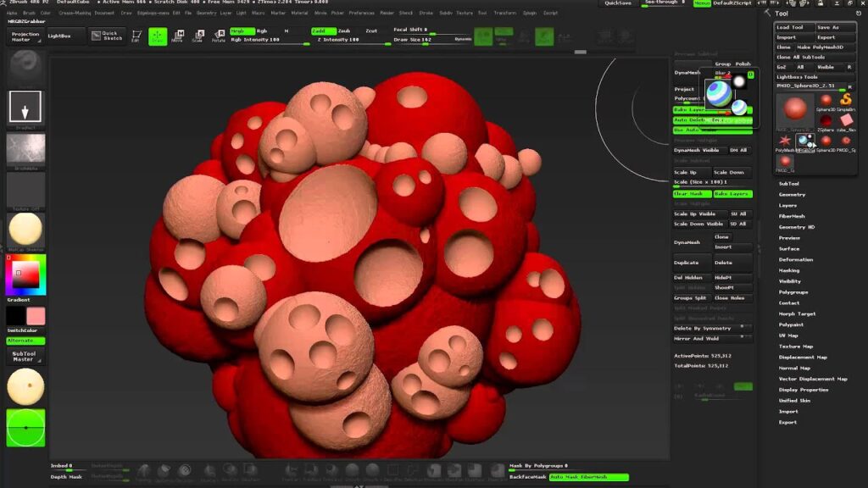
Task: Toggle the Zadd mode
Action: [x=324, y=31]
